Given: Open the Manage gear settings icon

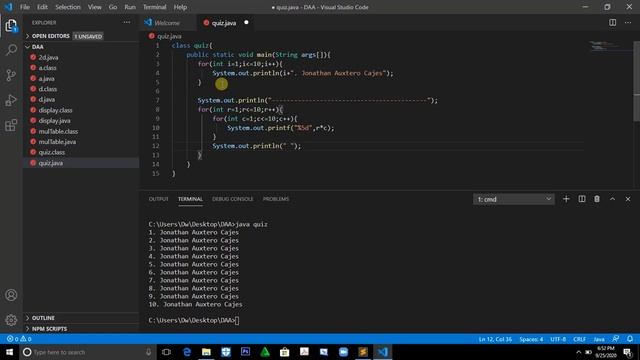Looking at the screenshot, I should (x=11, y=320).
